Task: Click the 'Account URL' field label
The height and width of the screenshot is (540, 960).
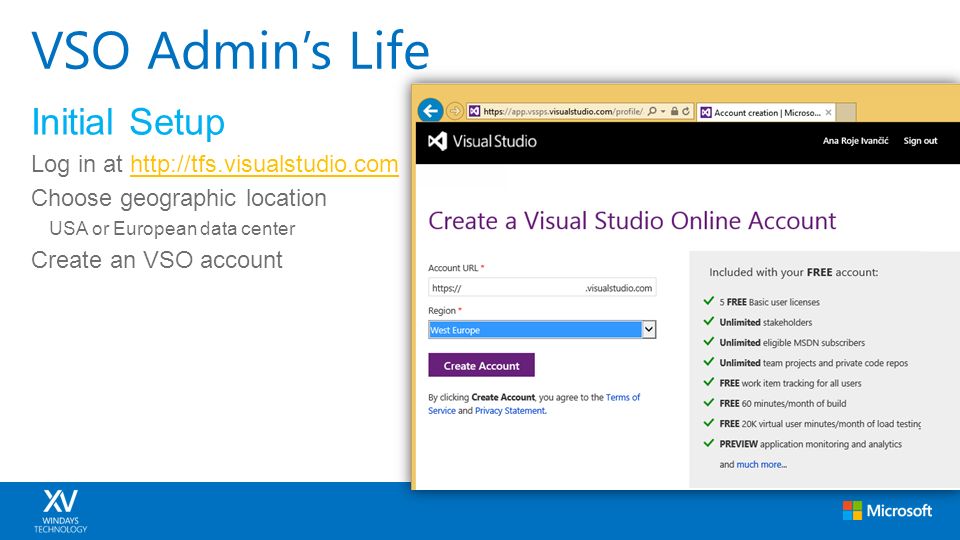Action: click(x=453, y=268)
